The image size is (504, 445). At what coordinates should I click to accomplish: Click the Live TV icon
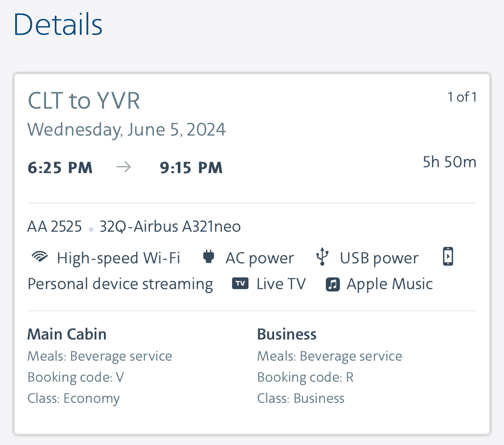pos(240,284)
